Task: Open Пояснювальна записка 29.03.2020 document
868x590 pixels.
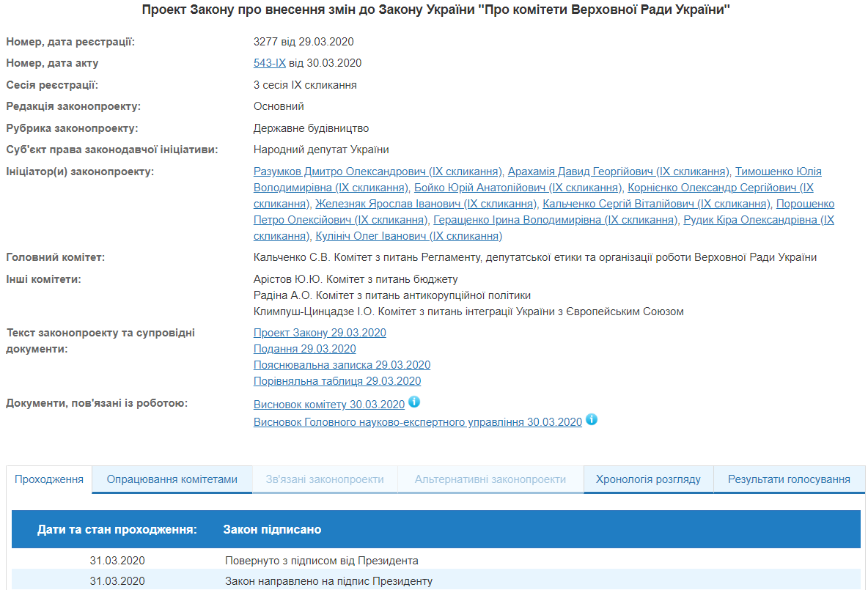Action: coord(342,365)
